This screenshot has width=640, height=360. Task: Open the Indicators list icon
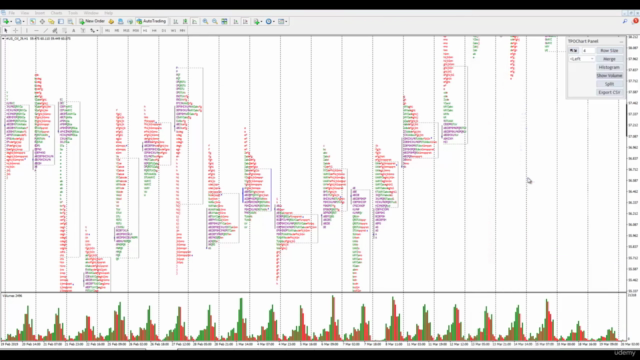coord(256,21)
